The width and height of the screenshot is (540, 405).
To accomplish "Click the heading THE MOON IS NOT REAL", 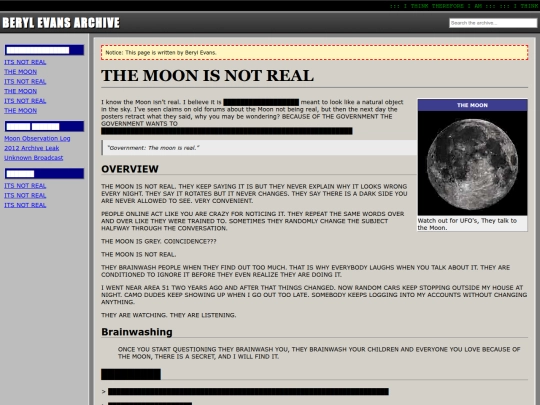I will tap(207, 76).
